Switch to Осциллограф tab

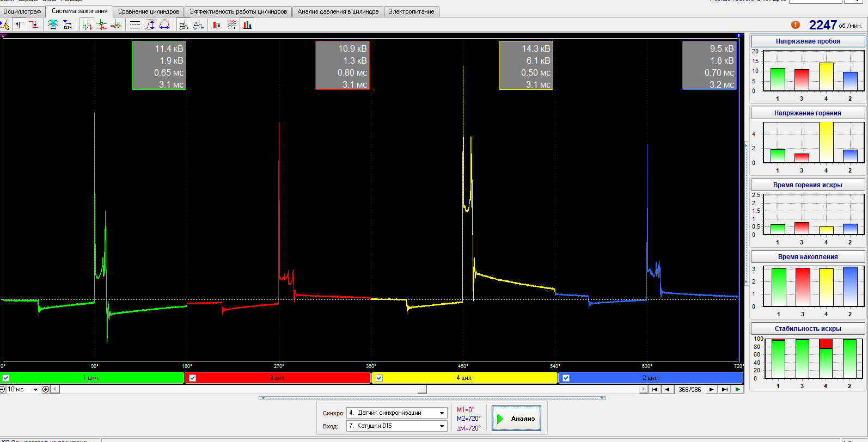coord(22,11)
